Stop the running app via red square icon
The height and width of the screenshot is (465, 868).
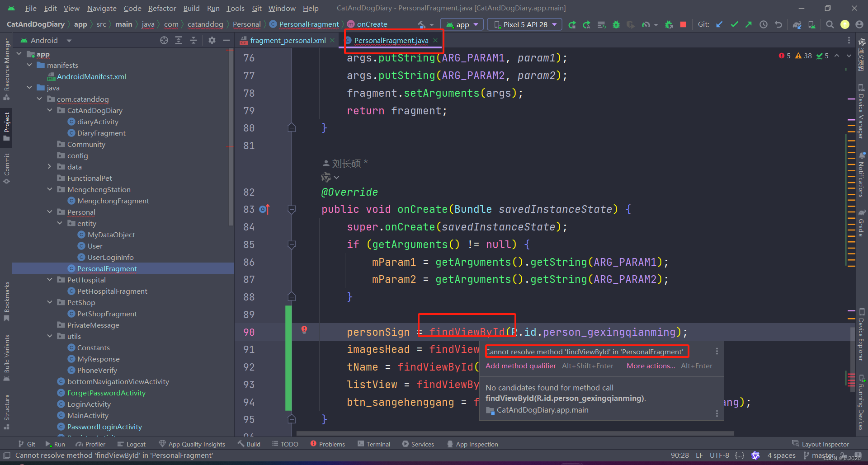tap(683, 24)
